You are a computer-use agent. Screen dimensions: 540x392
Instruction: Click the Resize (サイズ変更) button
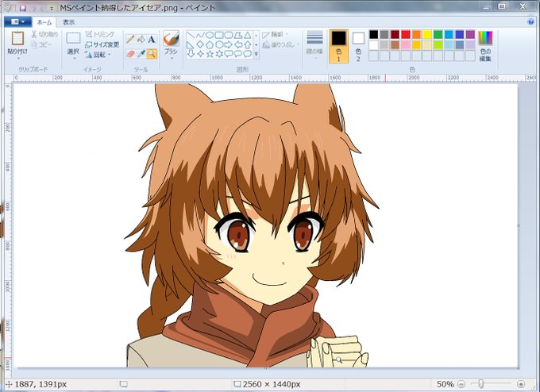point(102,44)
